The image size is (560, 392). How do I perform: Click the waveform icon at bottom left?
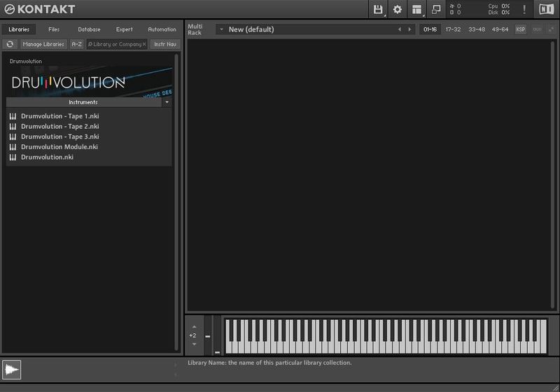pos(12,369)
